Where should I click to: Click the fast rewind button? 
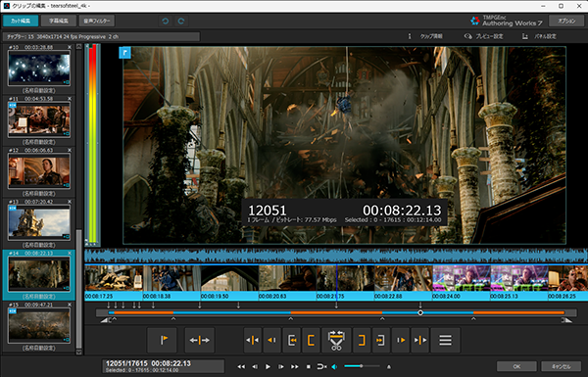(241, 366)
